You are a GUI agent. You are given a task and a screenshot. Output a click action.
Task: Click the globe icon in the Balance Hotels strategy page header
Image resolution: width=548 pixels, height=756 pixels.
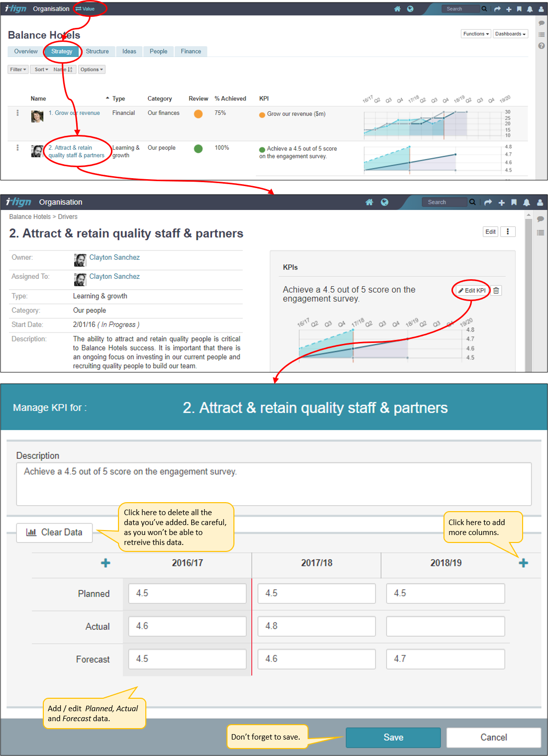[410, 9]
